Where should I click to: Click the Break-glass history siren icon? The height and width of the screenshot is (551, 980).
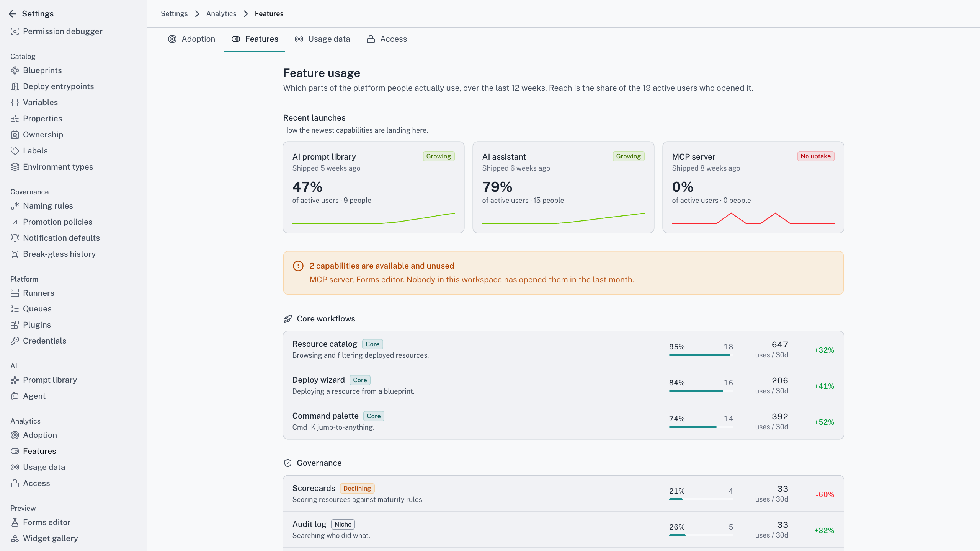(15, 254)
